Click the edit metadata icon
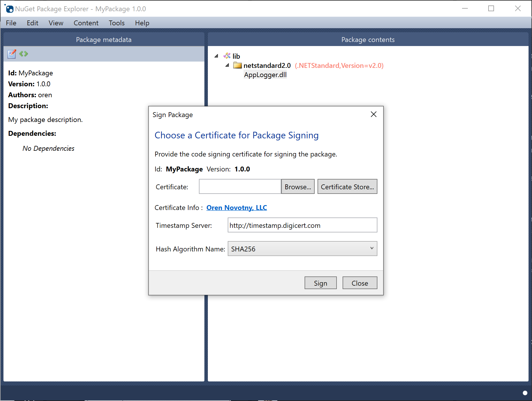This screenshot has width=532, height=401. pyautogui.click(x=12, y=54)
